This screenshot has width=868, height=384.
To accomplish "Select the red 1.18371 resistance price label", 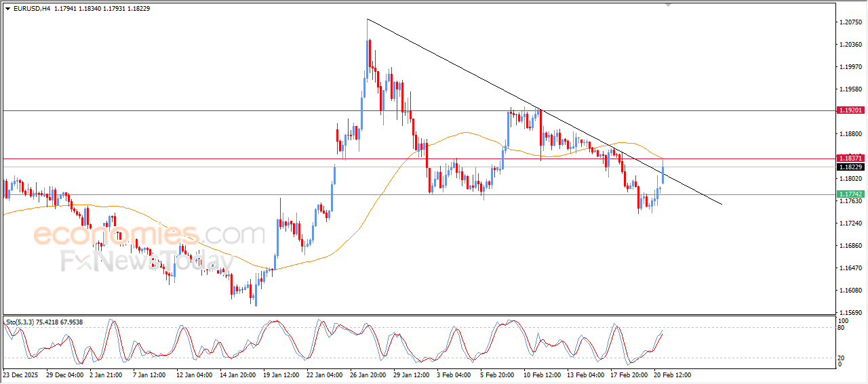I will pyautogui.click(x=850, y=158).
